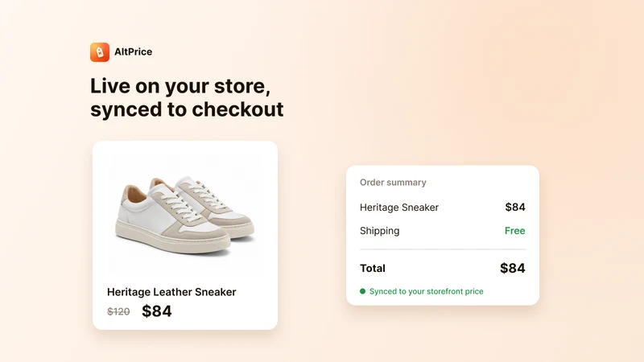Click the $84 total amount
This screenshot has width=644, height=362.
[513, 268]
